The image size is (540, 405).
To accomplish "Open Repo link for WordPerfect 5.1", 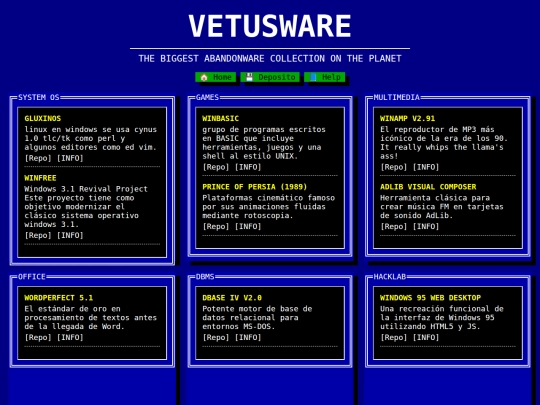I will [38, 337].
